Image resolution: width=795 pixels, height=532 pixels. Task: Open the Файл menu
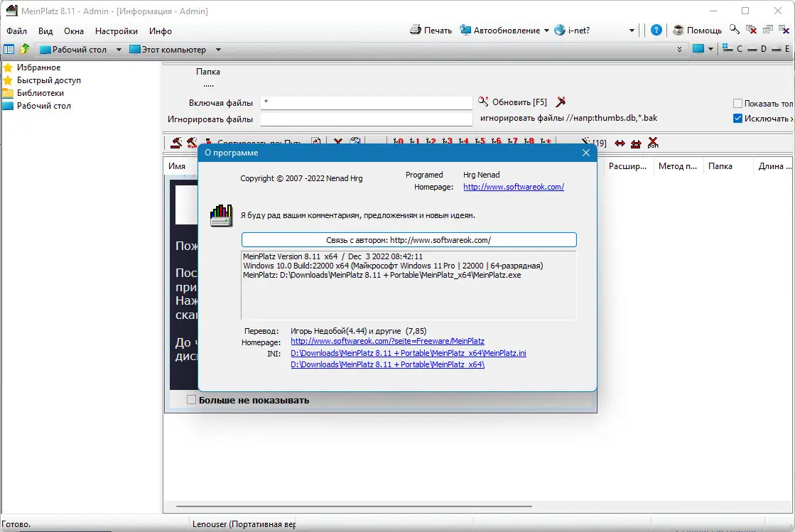click(17, 31)
